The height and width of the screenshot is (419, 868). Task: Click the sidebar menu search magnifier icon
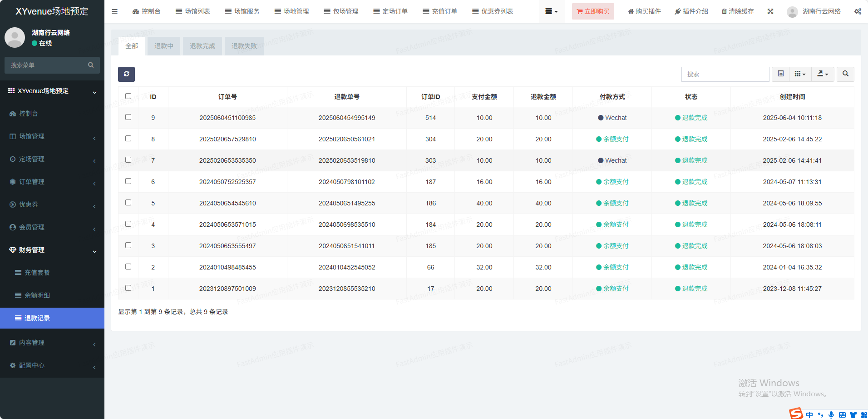[x=91, y=65]
